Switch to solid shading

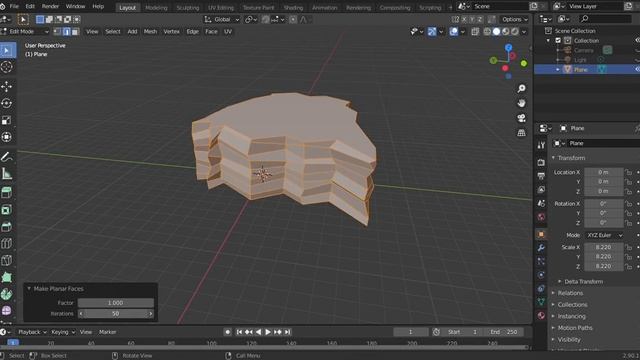[496, 31]
